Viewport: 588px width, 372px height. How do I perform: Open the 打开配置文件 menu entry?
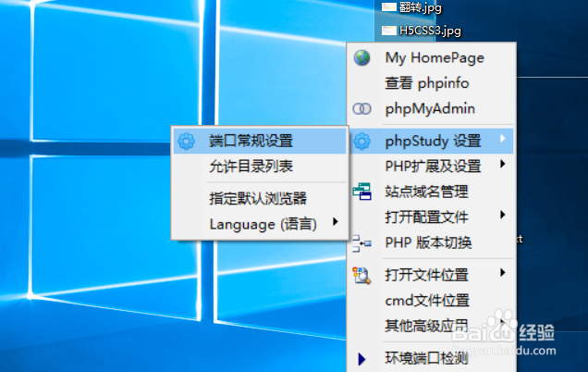coord(431,217)
